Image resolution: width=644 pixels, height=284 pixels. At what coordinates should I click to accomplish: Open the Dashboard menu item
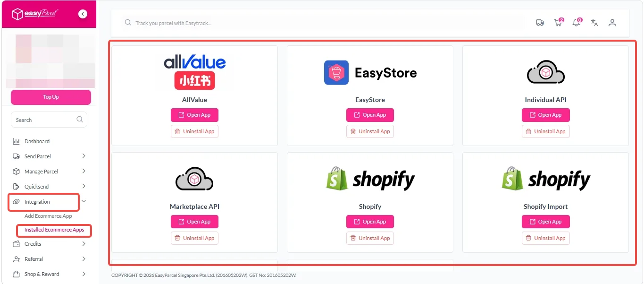37,141
